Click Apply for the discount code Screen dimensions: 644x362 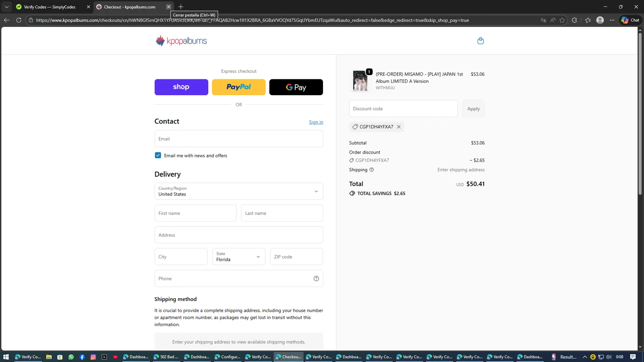[474, 109]
